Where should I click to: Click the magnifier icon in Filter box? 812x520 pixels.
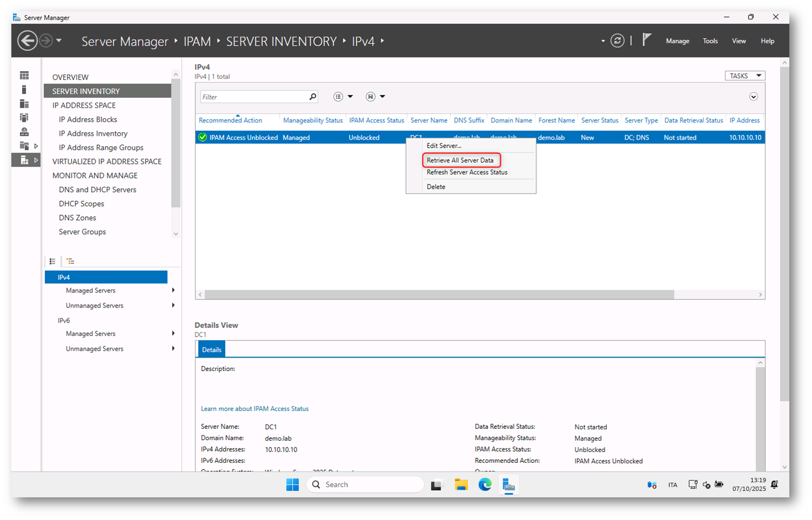(x=312, y=97)
